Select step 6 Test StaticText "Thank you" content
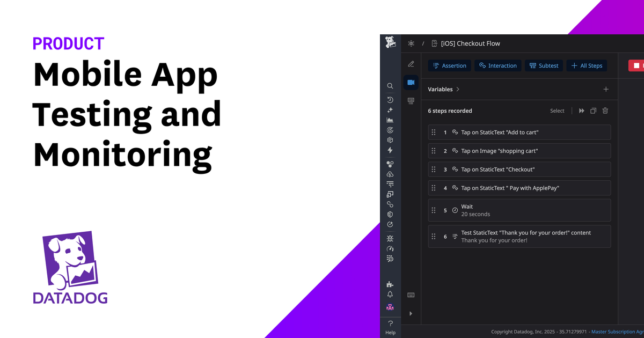This screenshot has width=644, height=338. point(519,237)
